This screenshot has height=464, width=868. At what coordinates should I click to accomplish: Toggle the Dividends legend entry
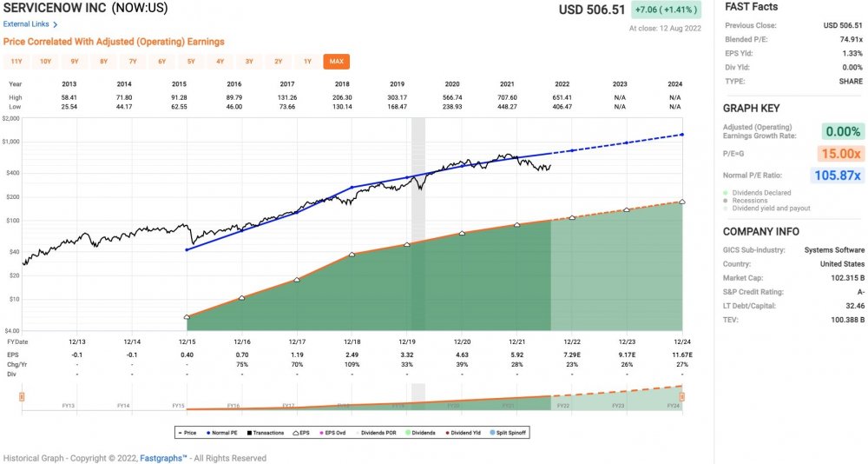click(420, 433)
